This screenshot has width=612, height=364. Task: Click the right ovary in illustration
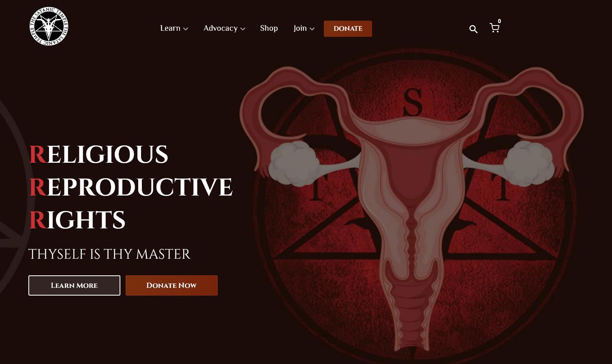pyautogui.click(x=529, y=163)
